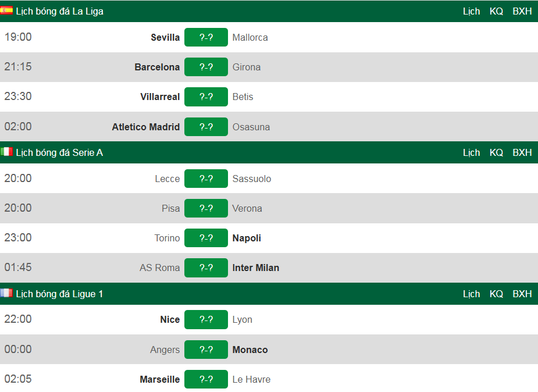Click the Spain flag icon
Screen dimensions: 538x392
pos(6,10)
